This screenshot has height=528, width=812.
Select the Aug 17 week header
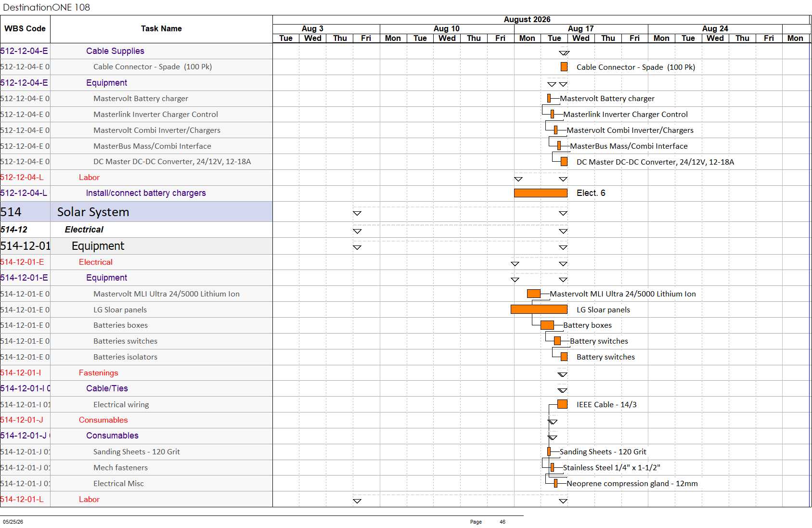coord(581,29)
